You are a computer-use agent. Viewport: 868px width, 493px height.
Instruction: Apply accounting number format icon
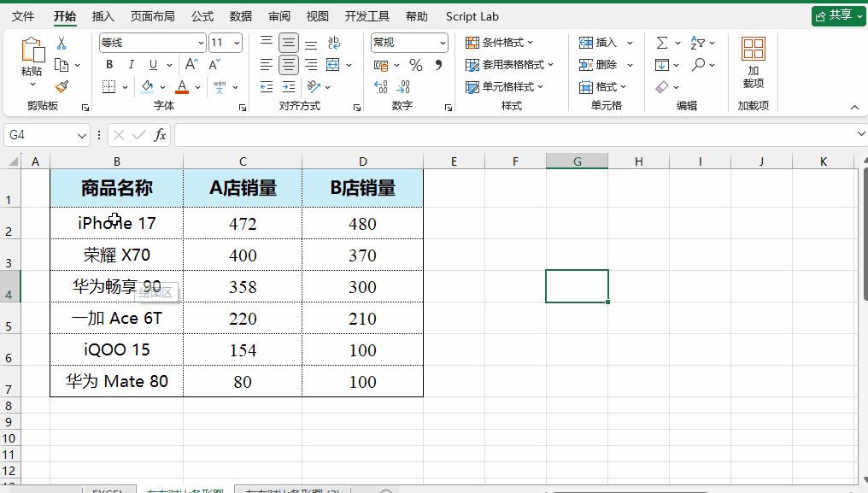click(381, 66)
